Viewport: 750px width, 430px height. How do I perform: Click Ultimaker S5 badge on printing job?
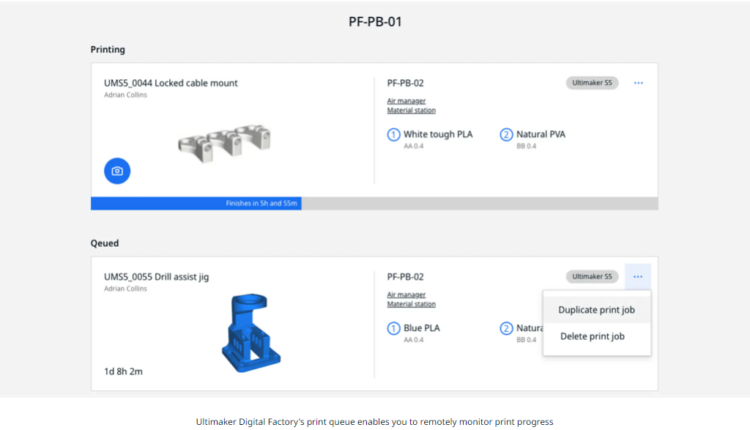pos(592,83)
